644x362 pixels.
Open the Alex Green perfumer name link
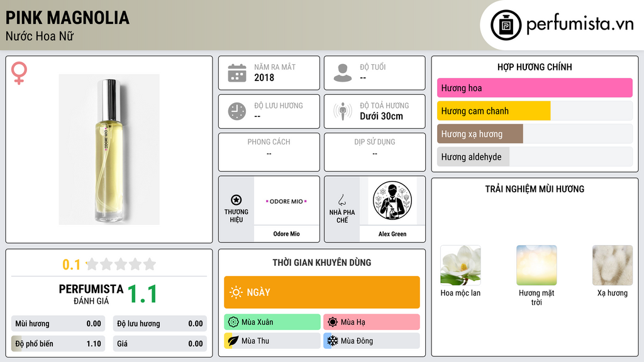click(392, 234)
